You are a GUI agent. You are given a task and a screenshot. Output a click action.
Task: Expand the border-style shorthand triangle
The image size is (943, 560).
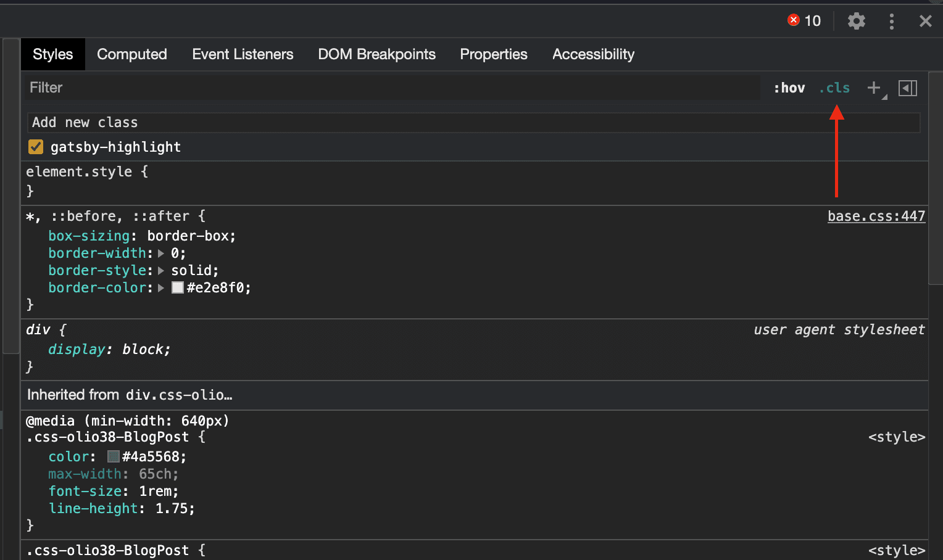161,271
